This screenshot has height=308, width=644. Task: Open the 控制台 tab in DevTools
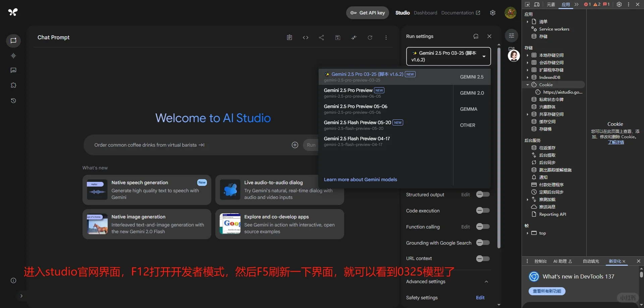coord(540,261)
